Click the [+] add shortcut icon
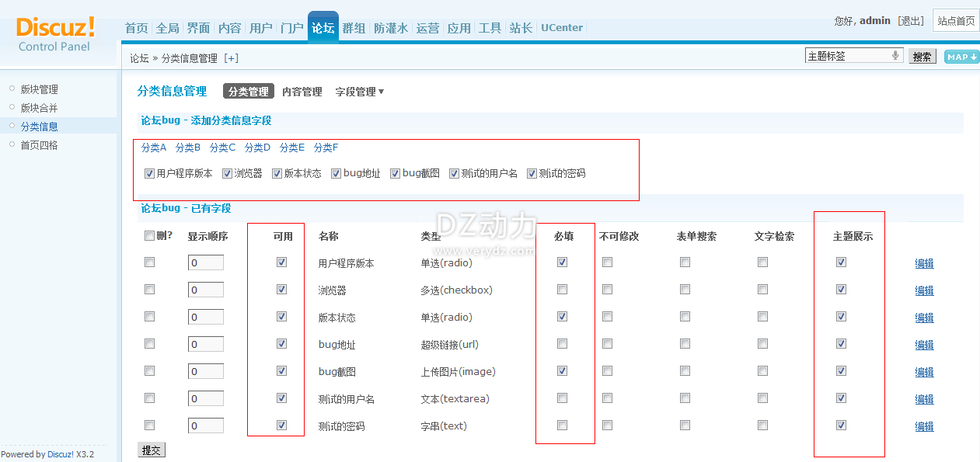The image size is (980, 462). point(231,58)
